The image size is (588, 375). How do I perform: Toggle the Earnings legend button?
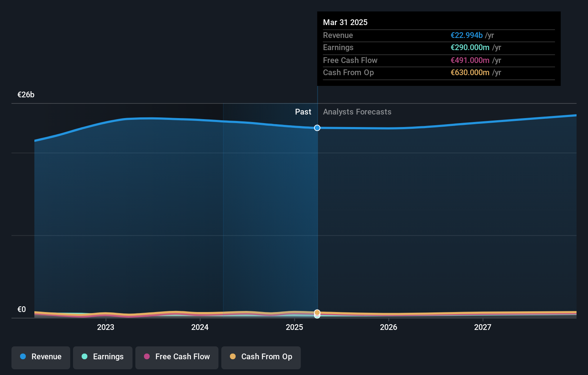103,357
